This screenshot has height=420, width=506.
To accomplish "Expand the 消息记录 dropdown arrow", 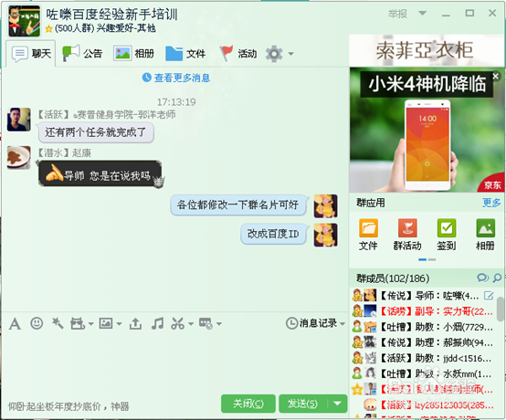I will point(343,323).
